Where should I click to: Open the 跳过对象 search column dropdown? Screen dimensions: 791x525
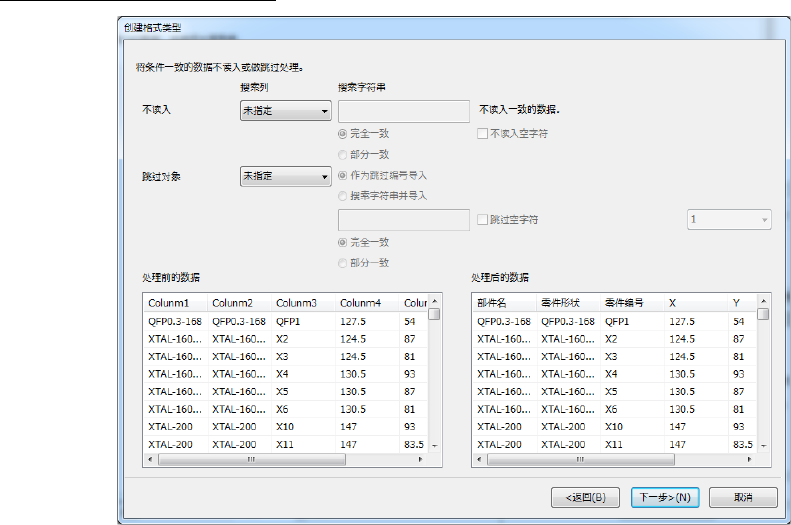pos(286,176)
